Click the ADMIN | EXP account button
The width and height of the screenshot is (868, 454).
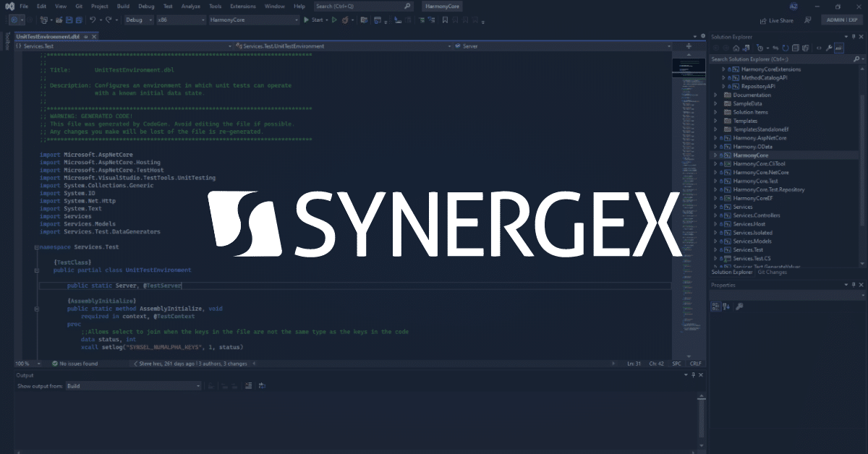tap(841, 20)
